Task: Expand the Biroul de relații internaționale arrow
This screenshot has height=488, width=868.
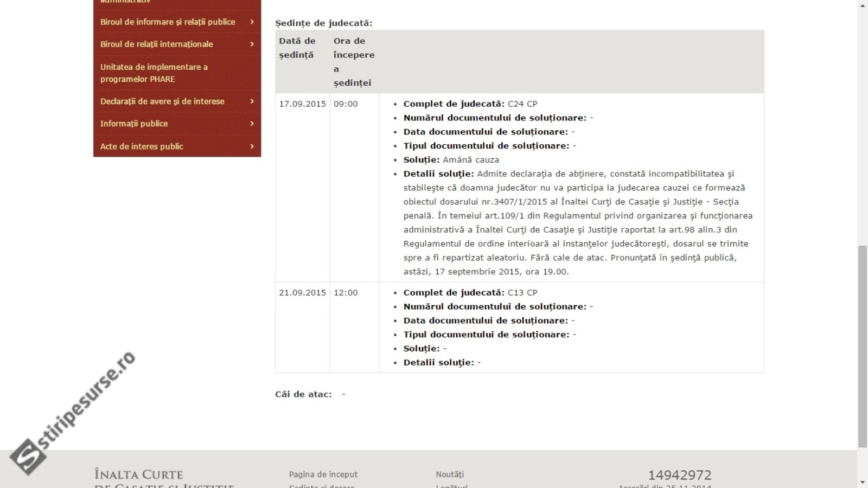Action: (x=252, y=44)
